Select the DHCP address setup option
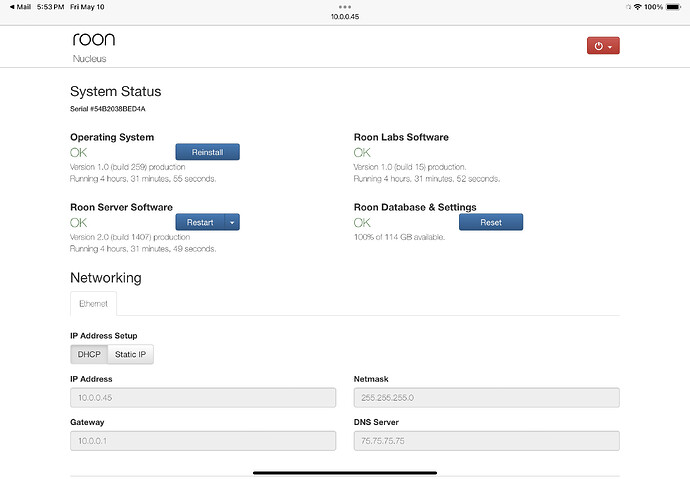 [89, 354]
